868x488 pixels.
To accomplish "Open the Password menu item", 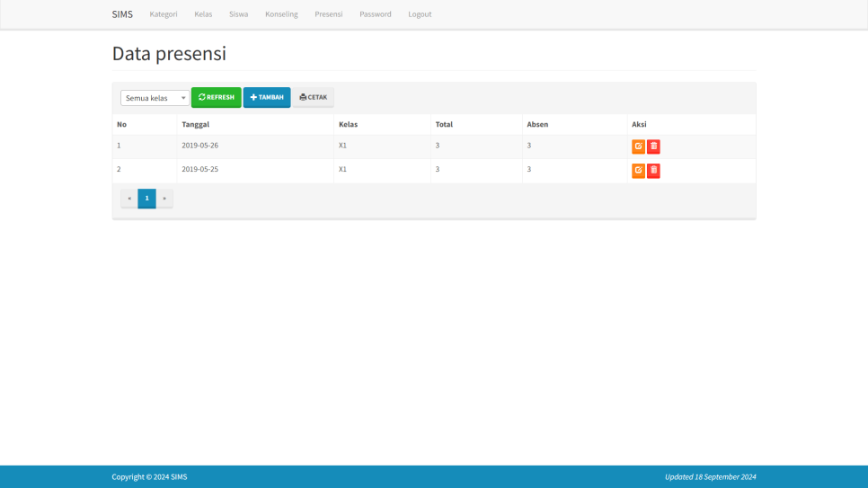I will [x=375, y=14].
